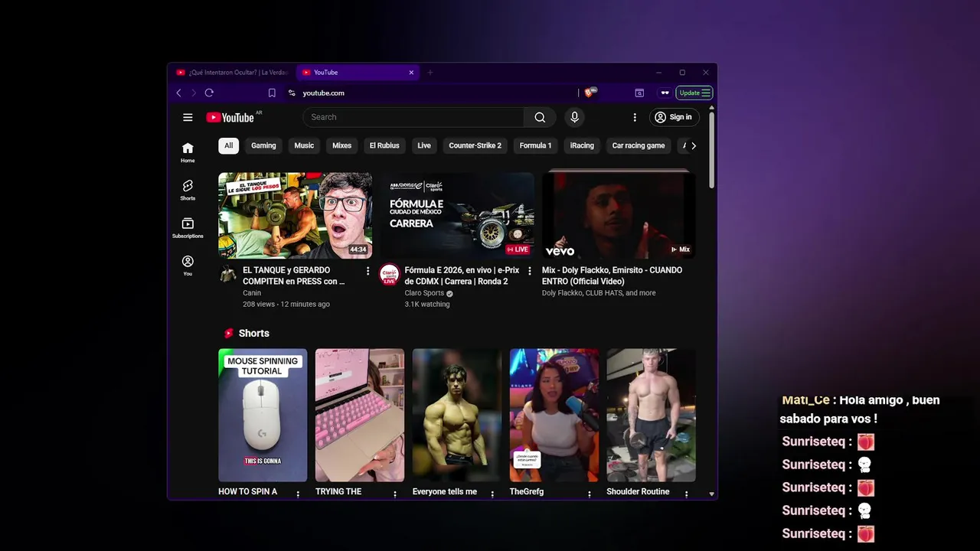Open Canin channel avatar
The height and width of the screenshot is (551, 980).
pyautogui.click(x=228, y=274)
